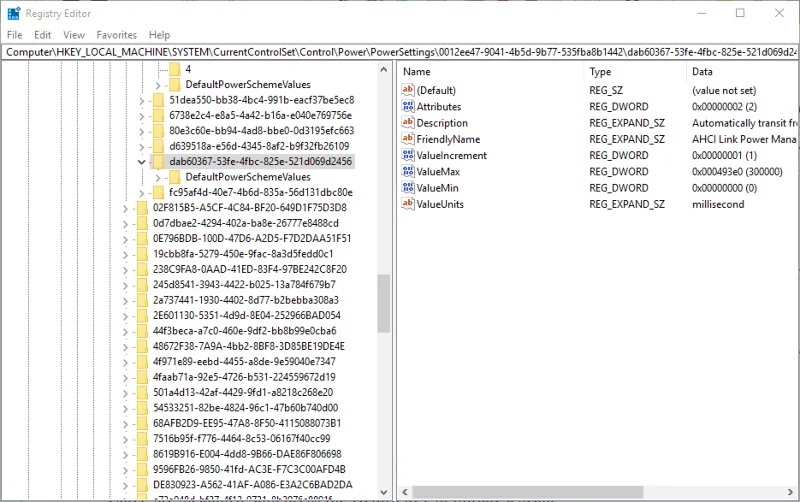Screen dimensions: 800x502
Task: Click folder icon of dab60367-53fe key
Action: click(x=158, y=162)
